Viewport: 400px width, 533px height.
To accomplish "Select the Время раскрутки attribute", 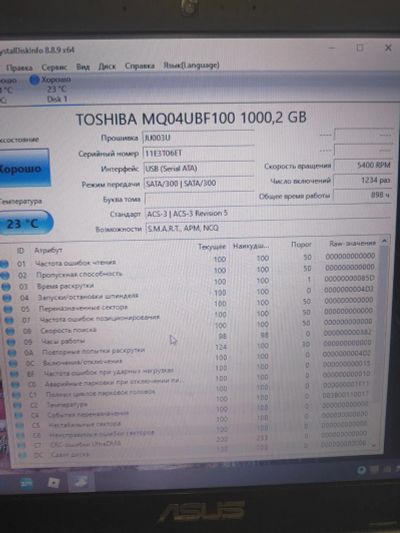I will click(x=65, y=286).
